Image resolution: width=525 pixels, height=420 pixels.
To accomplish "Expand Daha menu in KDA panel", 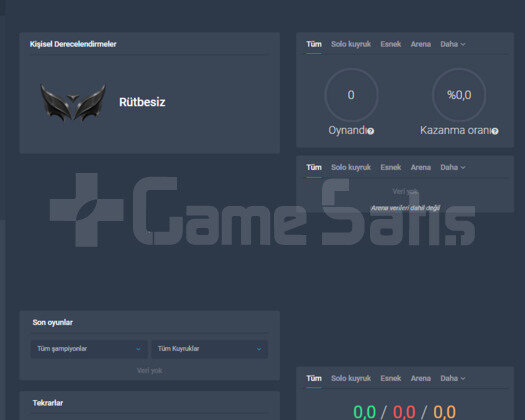I will pos(453,378).
